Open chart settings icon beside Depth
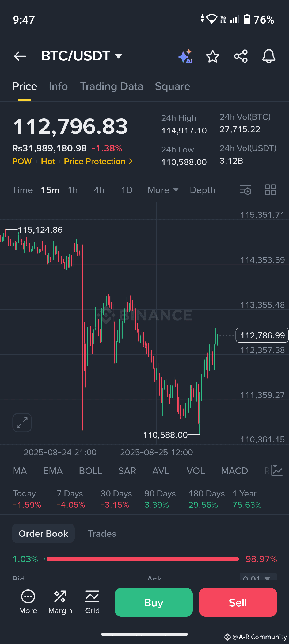289x644 pixels. pyautogui.click(x=246, y=190)
